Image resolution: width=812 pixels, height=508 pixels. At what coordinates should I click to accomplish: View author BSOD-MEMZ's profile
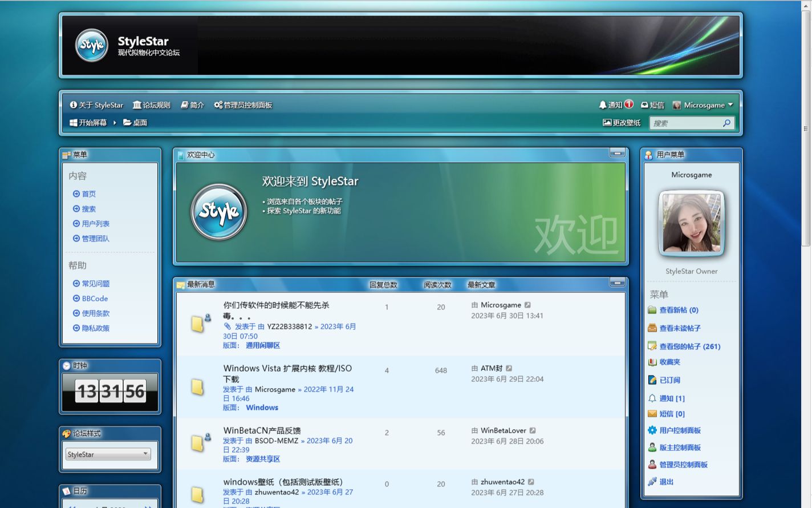click(277, 441)
